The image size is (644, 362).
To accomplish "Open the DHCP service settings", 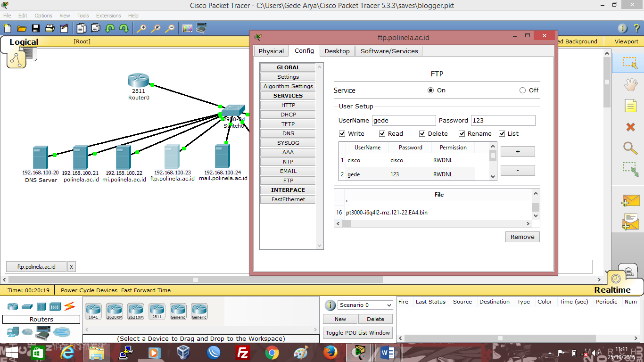I will [288, 115].
